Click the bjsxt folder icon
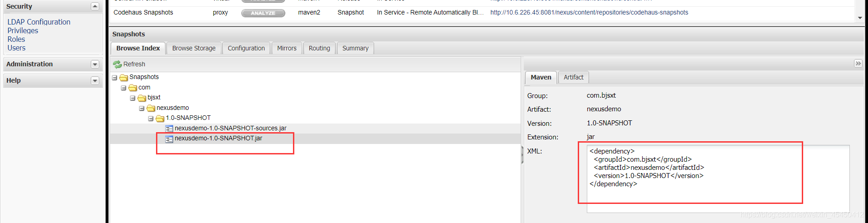Image resolution: width=868 pixels, height=223 pixels. tap(142, 98)
